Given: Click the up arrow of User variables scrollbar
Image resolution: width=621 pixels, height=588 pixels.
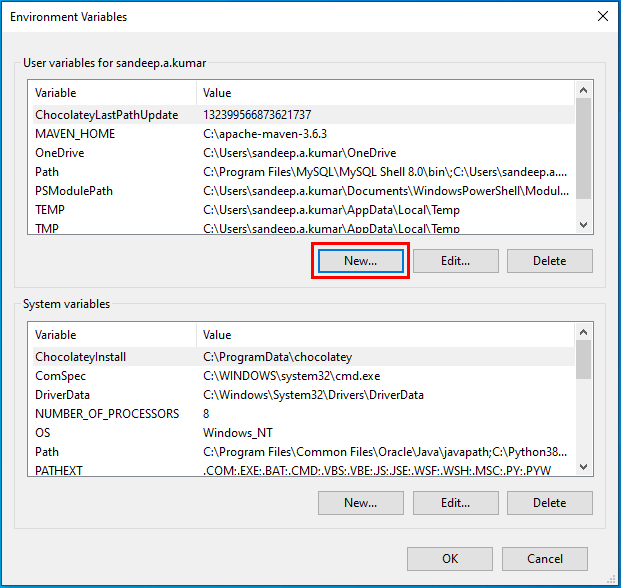Looking at the screenshot, I should point(583,90).
